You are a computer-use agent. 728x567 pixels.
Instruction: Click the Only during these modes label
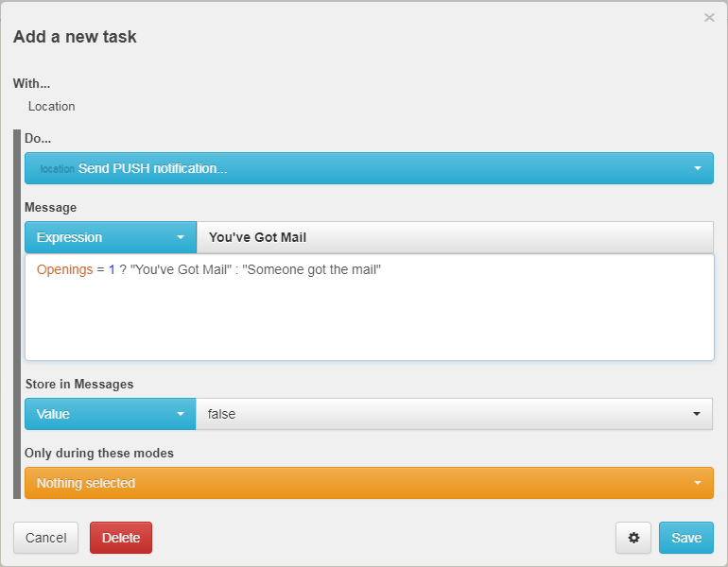point(99,453)
